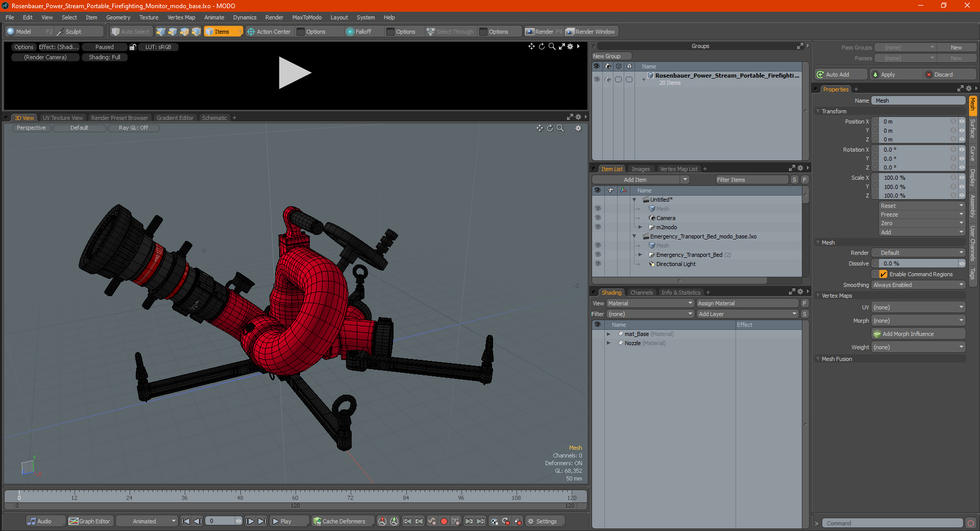980x531 pixels.
Task: Step to previous frame
Action: tap(198, 521)
